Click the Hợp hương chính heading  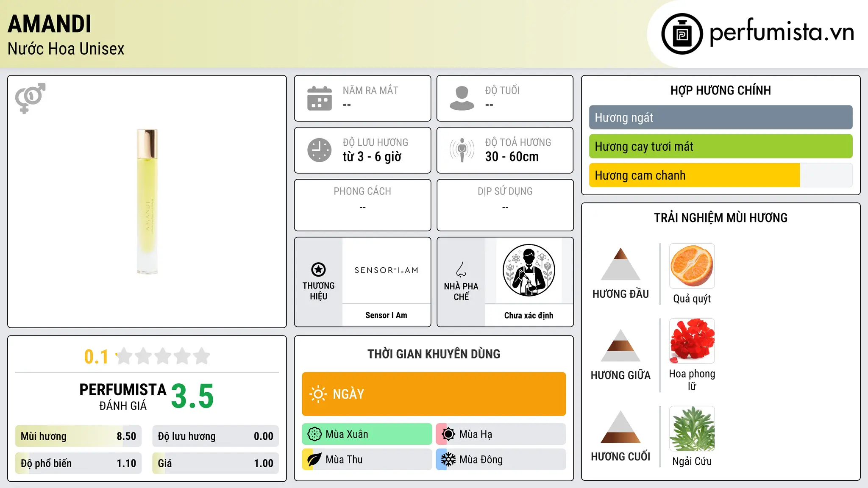[x=721, y=90]
